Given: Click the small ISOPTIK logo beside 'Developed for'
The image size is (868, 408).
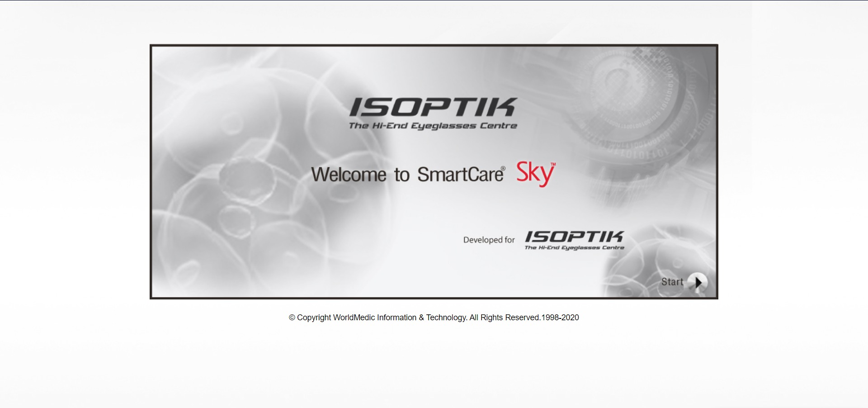Looking at the screenshot, I should (574, 240).
